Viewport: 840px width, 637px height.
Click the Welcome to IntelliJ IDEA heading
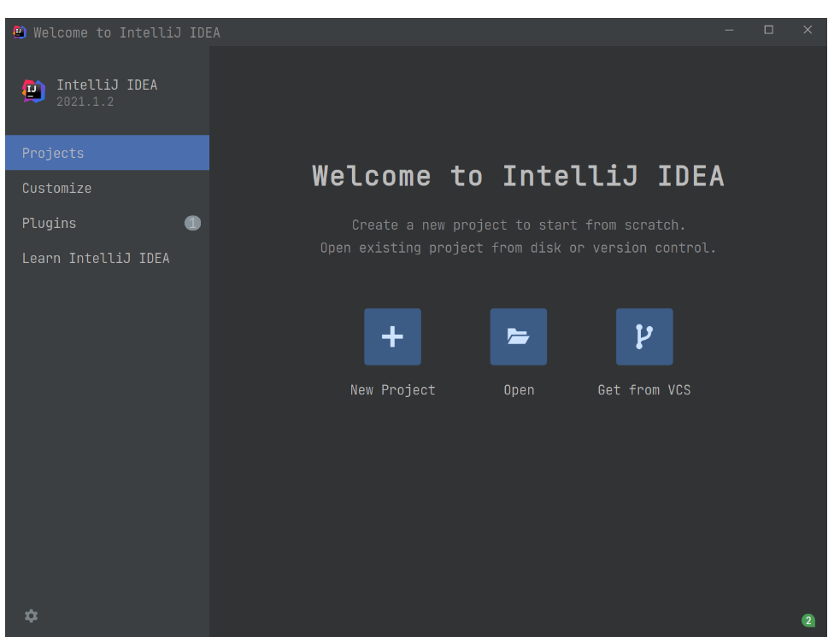click(518, 176)
